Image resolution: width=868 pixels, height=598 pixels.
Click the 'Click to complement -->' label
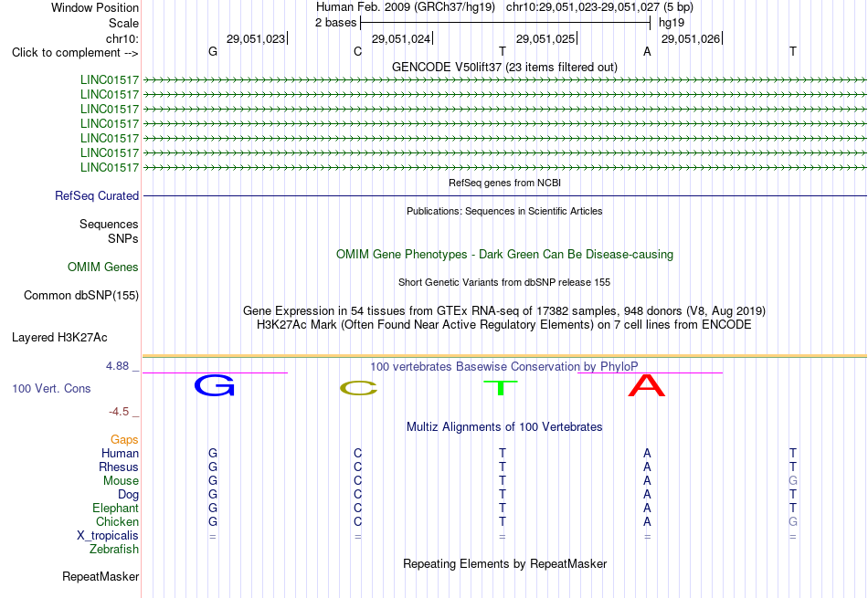coord(75,53)
